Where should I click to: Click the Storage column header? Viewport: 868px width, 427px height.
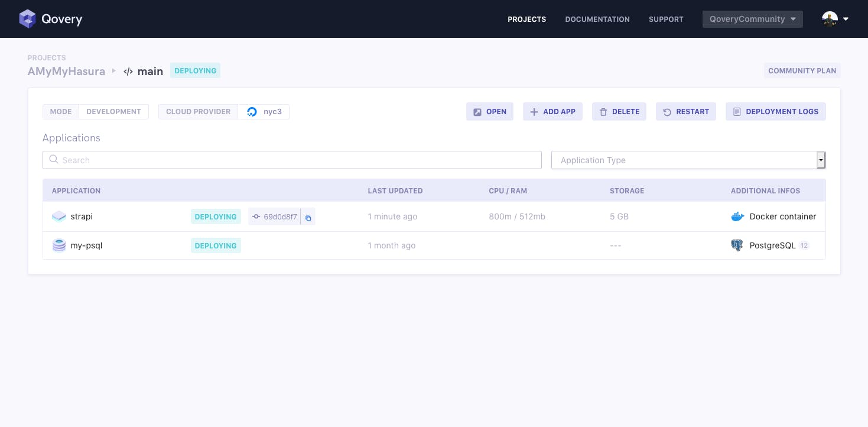coord(627,191)
